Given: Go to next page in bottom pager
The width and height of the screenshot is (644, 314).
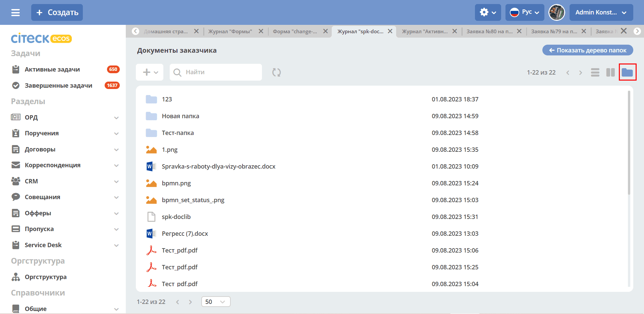Looking at the screenshot, I should 191,302.
